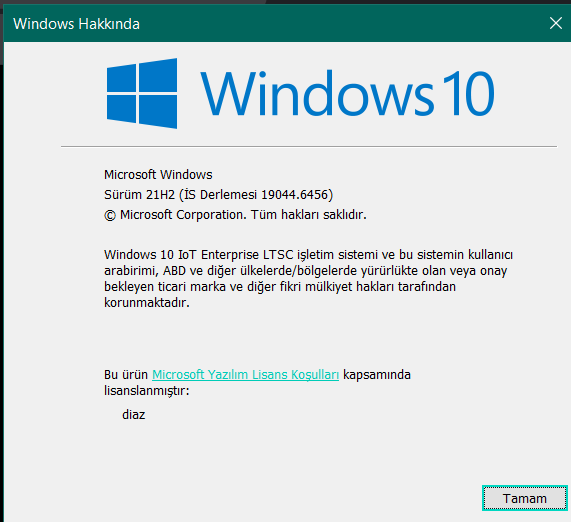Click the horizontal separator line below the logo
The width and height of the screenshot is (571, 522).
click(309, 146)
